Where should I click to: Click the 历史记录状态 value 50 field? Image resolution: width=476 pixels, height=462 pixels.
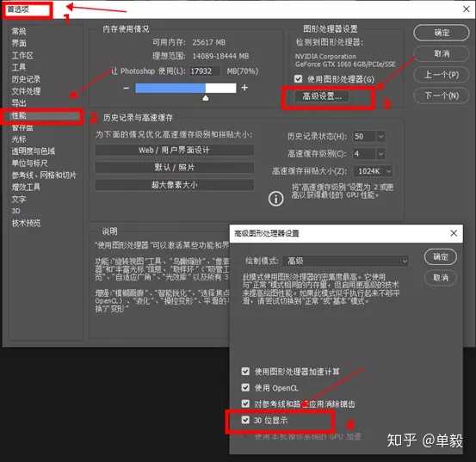coord(365,136)
